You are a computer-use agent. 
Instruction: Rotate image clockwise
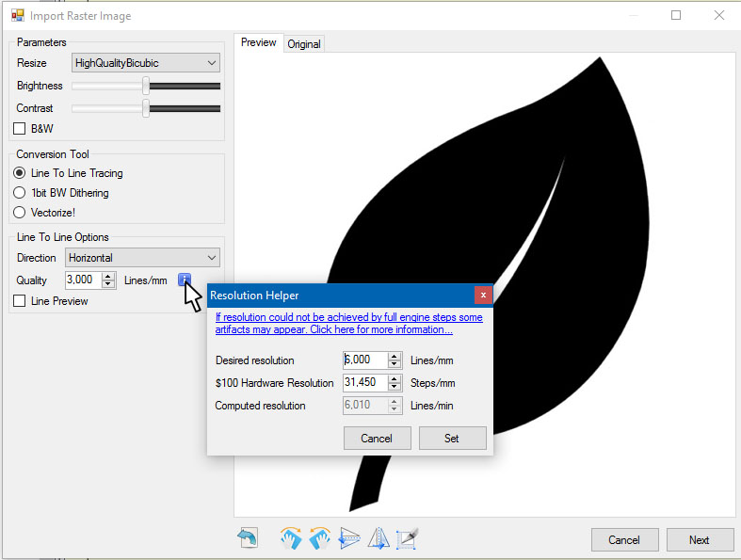coord(291,538)
